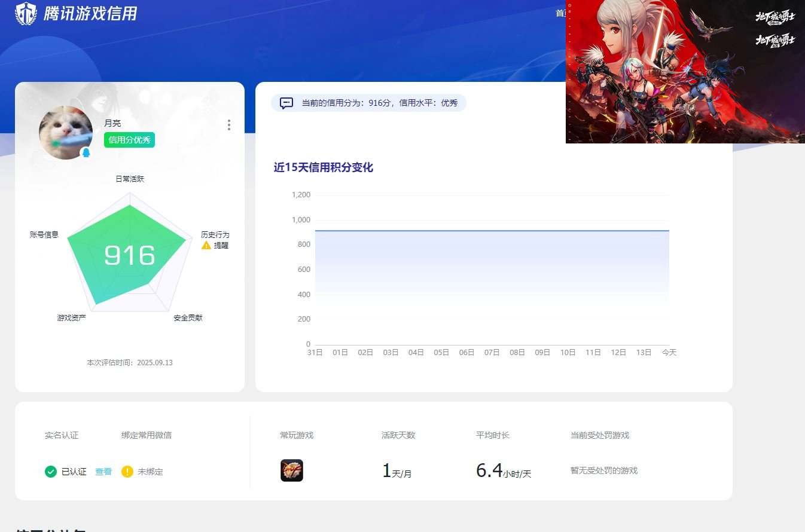Open the DNF game banner artwork
This screenshot has width=805, height=532.
(x=685, y=72)
